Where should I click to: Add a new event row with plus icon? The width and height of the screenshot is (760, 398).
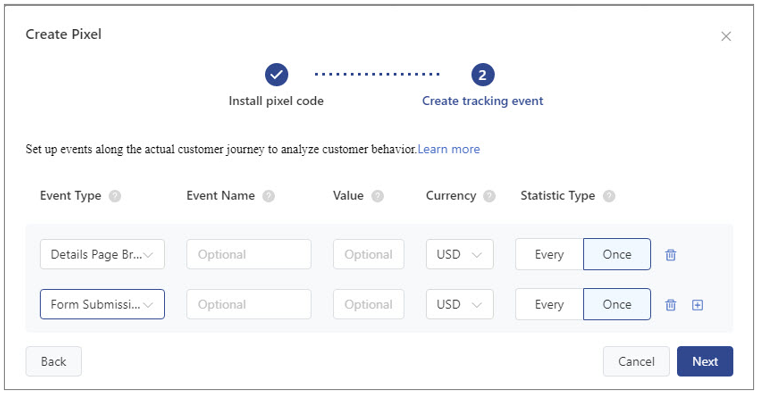[x=697, y=304]
